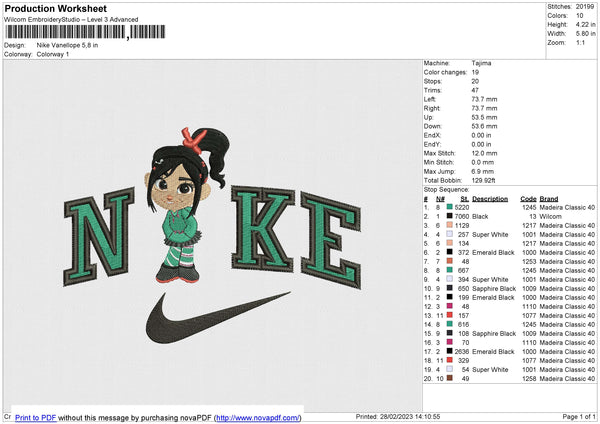This screenshot has height=424, width=600.
Task: Select the red swatch in stop row 13
Action: 450,315
